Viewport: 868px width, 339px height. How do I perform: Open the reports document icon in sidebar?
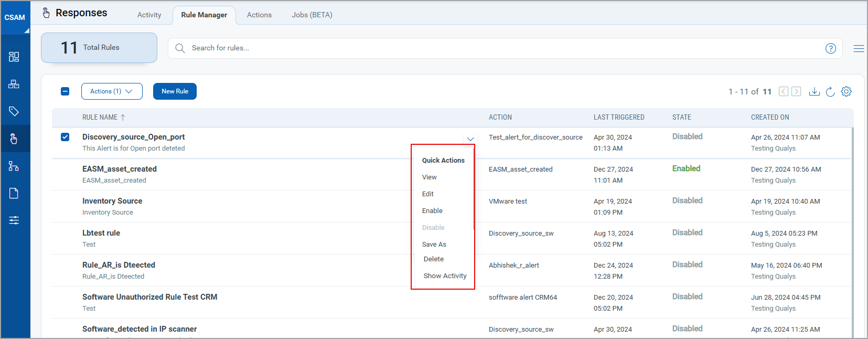coord(14,193)
